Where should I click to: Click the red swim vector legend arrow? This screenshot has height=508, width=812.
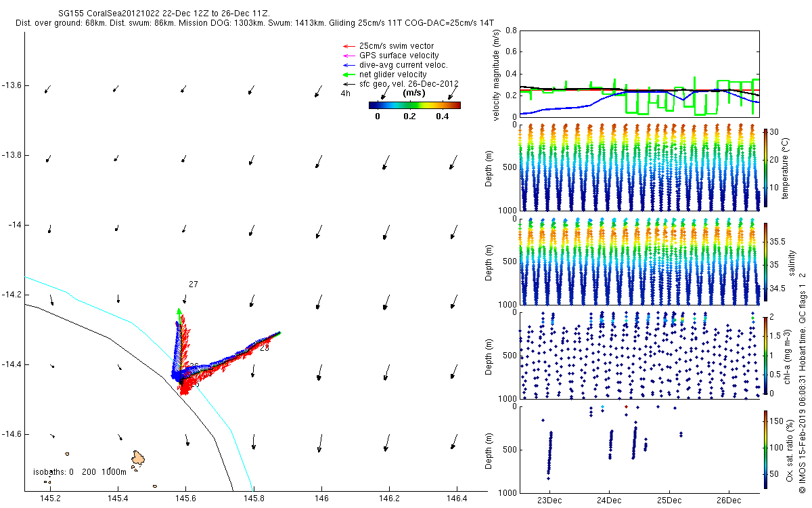348,46
